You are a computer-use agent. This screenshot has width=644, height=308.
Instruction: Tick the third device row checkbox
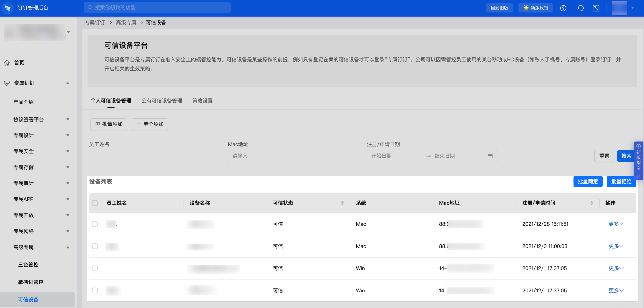95,268
